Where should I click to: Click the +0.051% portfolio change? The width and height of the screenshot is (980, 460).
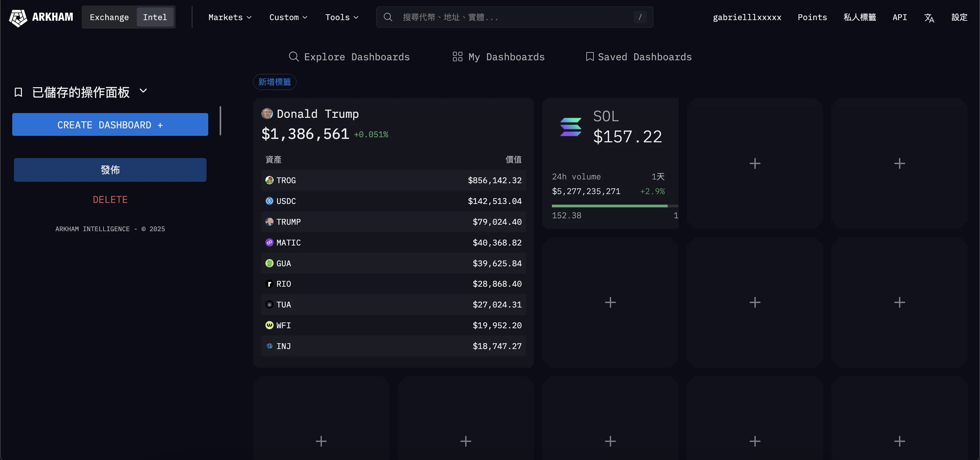[x=371, y=134]
